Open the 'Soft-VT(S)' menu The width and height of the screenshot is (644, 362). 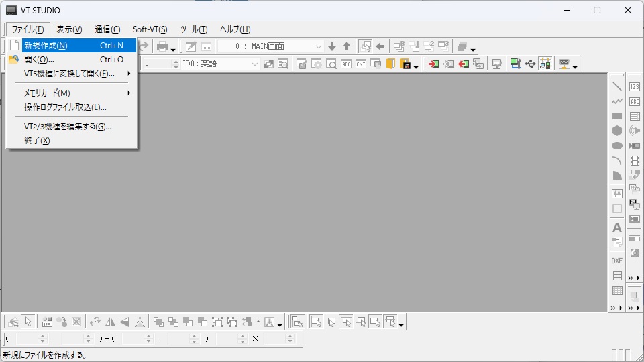[x=150, y=29]
